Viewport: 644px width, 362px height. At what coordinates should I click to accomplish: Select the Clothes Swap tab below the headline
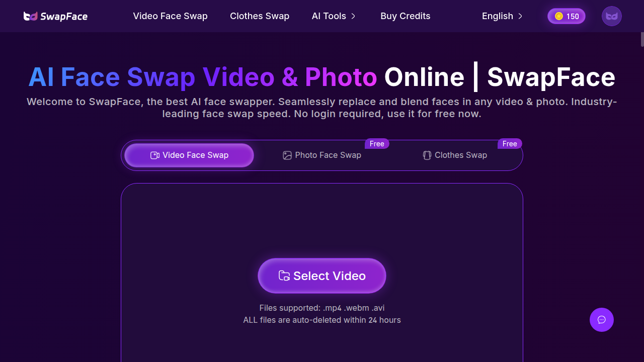point(460,155)
